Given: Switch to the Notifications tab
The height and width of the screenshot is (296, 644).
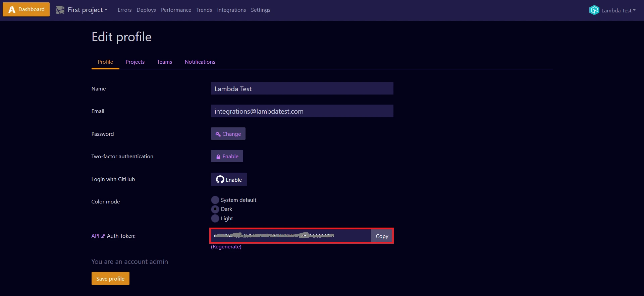Looking at the screenshot, I should pyautogui.click(x=200, y=62).
